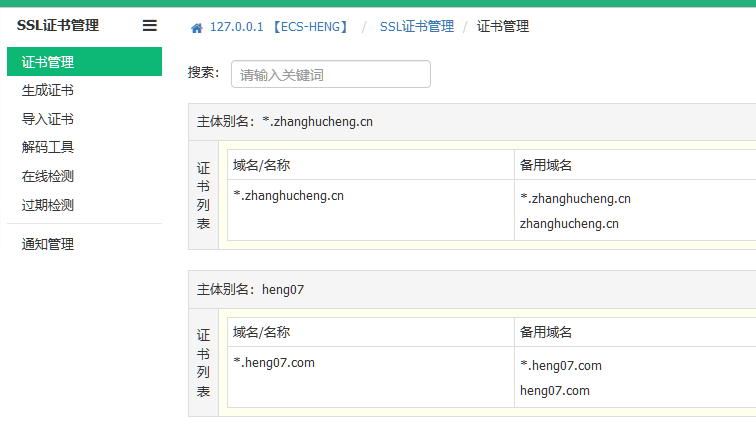Toggle the sidebar hamburger menu icon
The height and width of the screenshot is (439, 756).
click(x=150, y=26)
